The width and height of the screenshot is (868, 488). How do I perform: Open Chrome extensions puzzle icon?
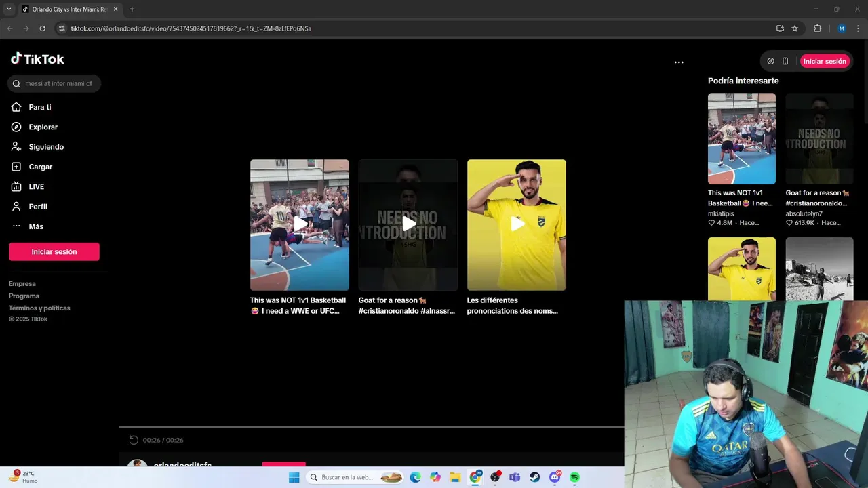pyautogui.click(x=817, y=28)
